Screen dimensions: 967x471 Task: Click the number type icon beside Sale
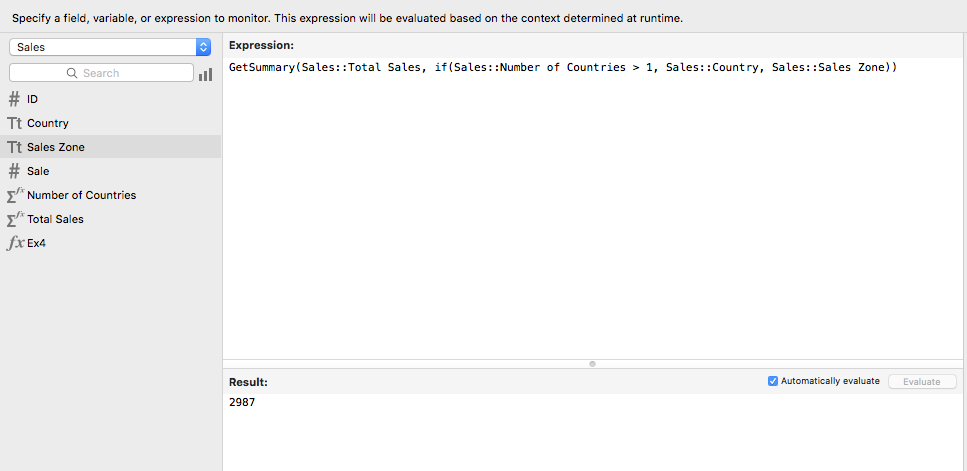coord(14,171)
